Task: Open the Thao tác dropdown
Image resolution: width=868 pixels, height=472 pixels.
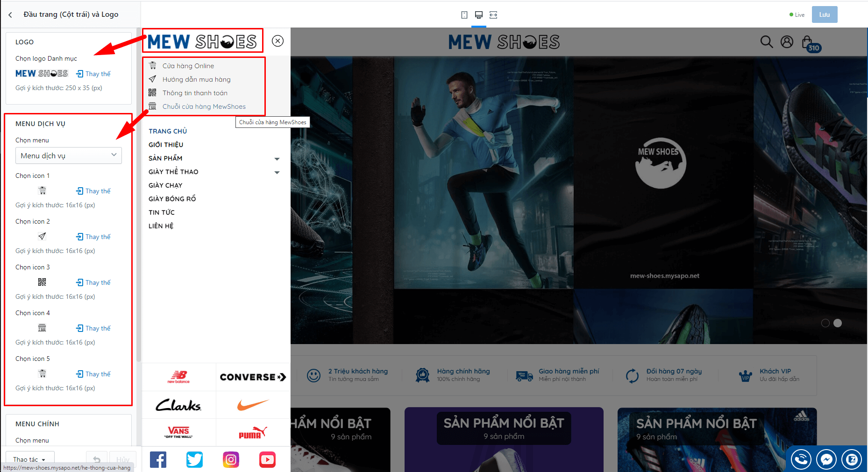Action: coord(30,459)
